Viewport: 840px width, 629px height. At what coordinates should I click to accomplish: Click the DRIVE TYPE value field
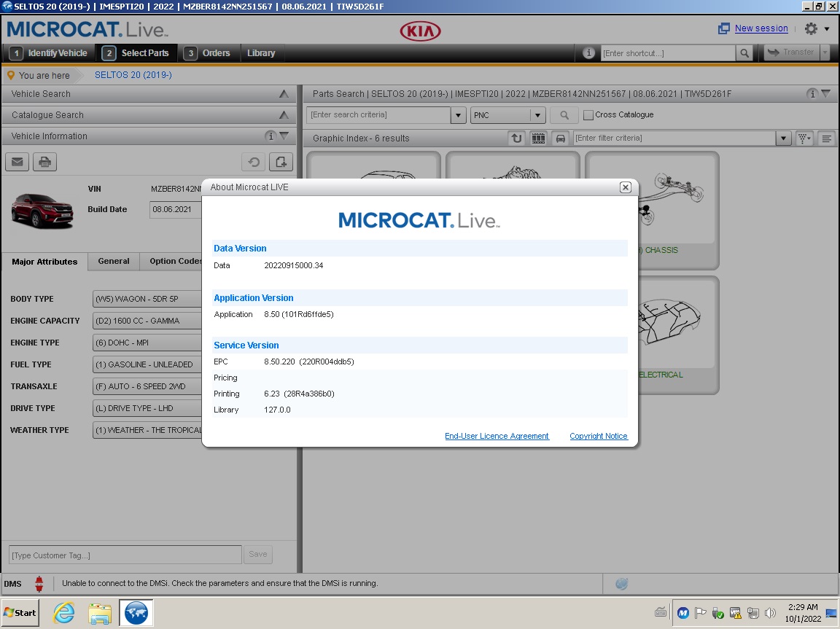point(147,408)
